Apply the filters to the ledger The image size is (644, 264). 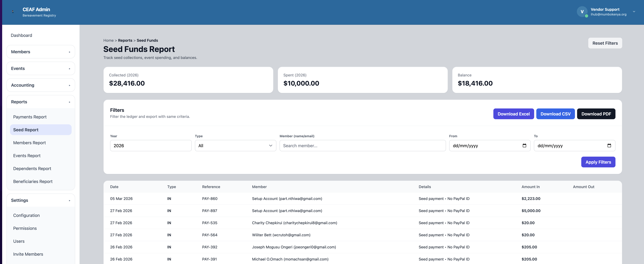598,162
